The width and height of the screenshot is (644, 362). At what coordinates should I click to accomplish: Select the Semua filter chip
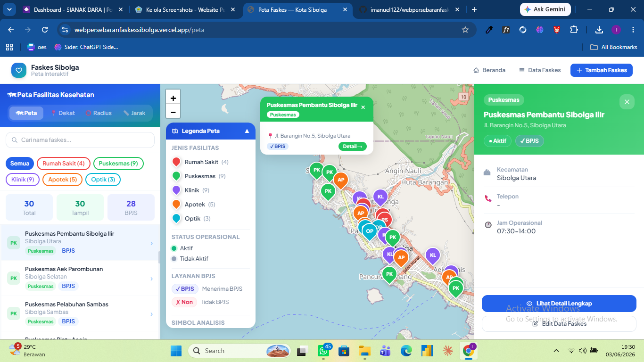point(20,164)
